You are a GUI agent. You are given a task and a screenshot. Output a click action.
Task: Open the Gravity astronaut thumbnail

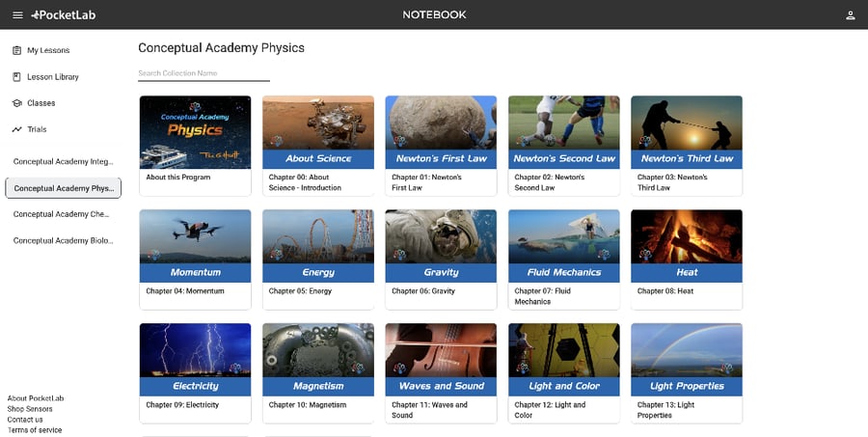click(x=441, y=246)
